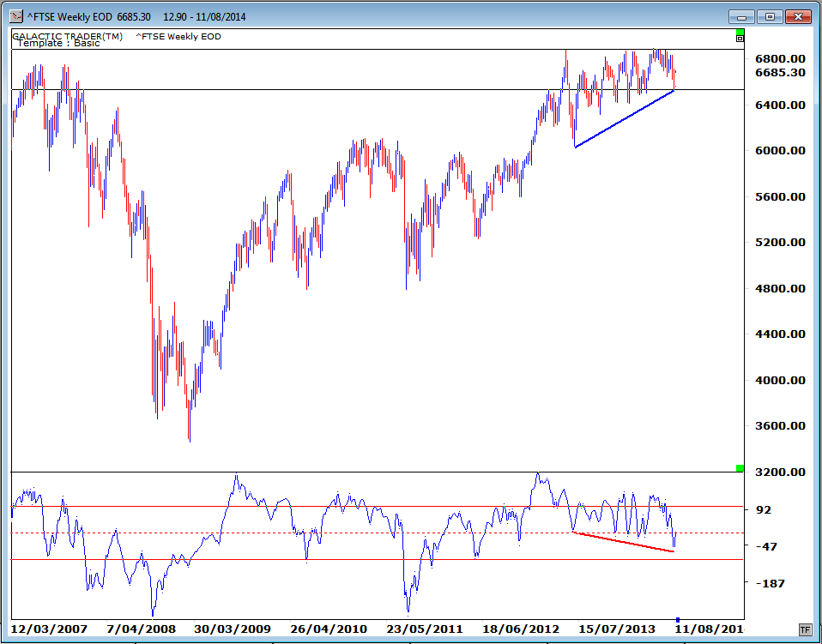The height and width of the screenshot is (644, 822).
Task: Click the '^FTSE Weekly EOD' header label in the chart pane
Action: coord(178,37)
